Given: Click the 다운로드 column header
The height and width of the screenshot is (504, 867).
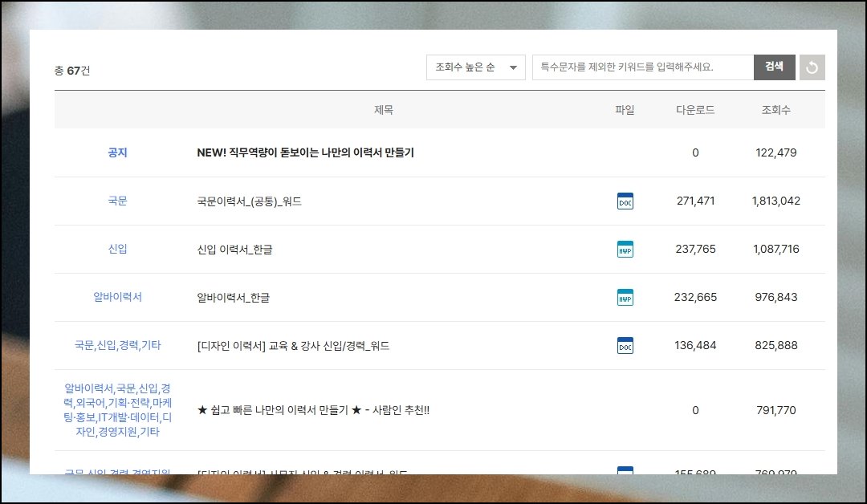Looking at the screenshot, I should [x=695, y=110].
